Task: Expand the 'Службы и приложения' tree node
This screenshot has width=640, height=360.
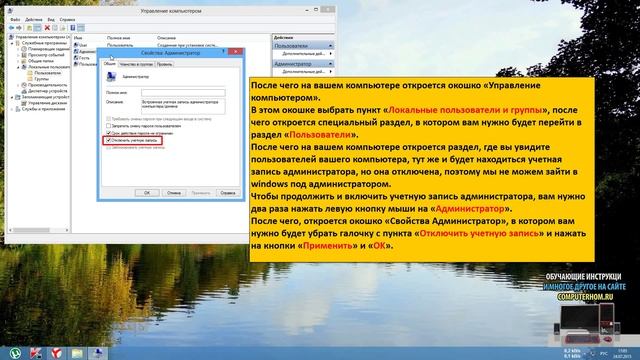Action: pos(12,109)
